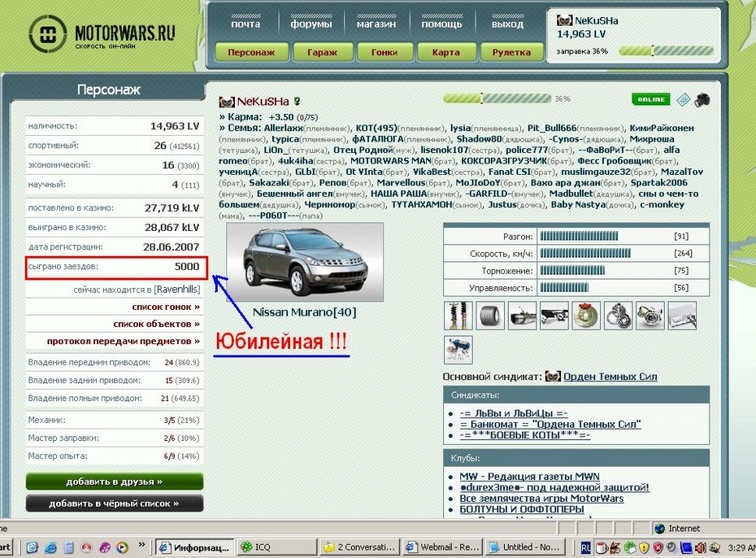
Task: Open the Гараж tab
Action: (x=322, y=52)
